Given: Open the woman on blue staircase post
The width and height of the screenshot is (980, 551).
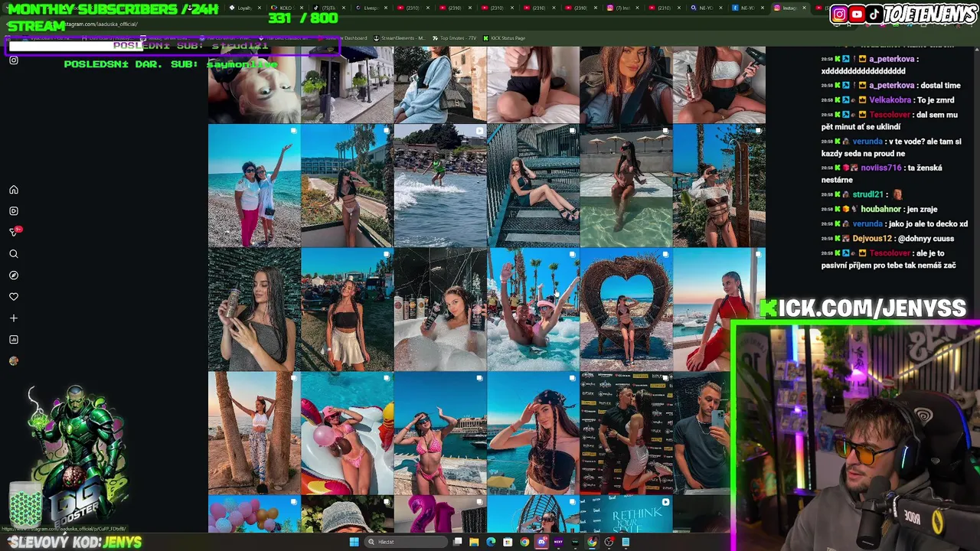Looking at the screenshot, I should (x=533, y=186).
